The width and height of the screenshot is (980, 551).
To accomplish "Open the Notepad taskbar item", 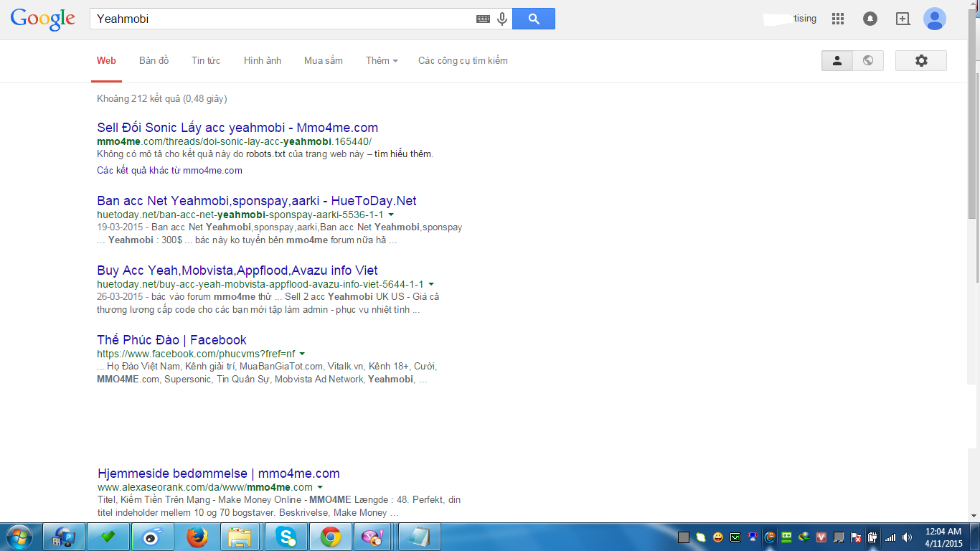I will [x=419, y=537].
